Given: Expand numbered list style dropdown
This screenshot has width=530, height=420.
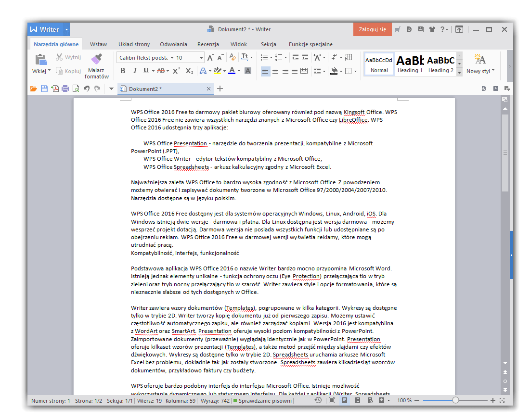Looking at the screenshot, I should [285, 57].
